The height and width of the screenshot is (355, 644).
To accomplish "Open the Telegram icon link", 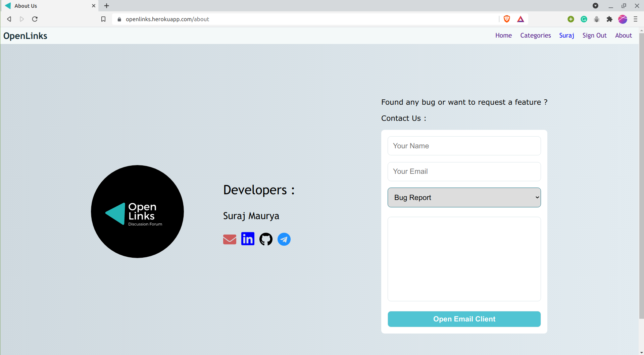I will (x=284, y=239).
